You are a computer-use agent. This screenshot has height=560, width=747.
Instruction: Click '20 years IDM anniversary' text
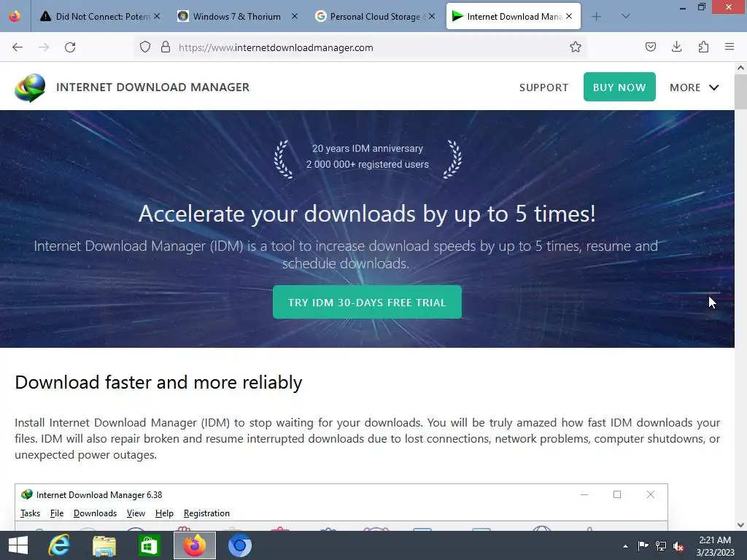click(368, 149)
